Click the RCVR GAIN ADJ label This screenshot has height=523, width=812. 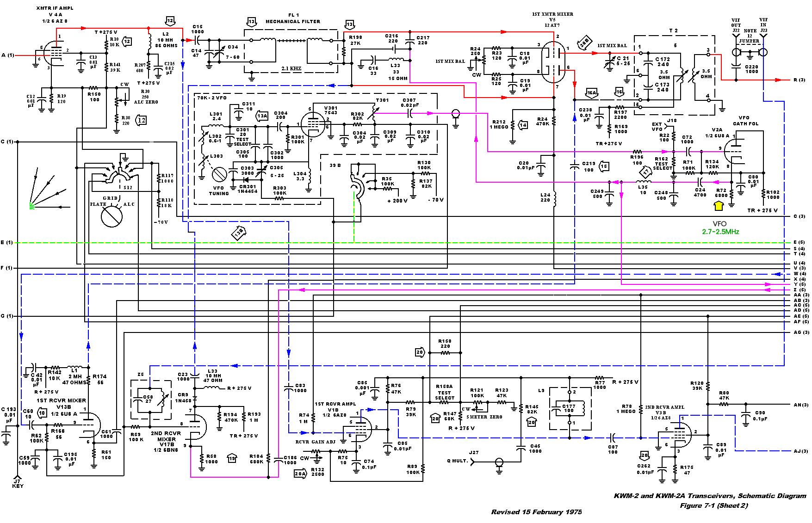point(316,442)
